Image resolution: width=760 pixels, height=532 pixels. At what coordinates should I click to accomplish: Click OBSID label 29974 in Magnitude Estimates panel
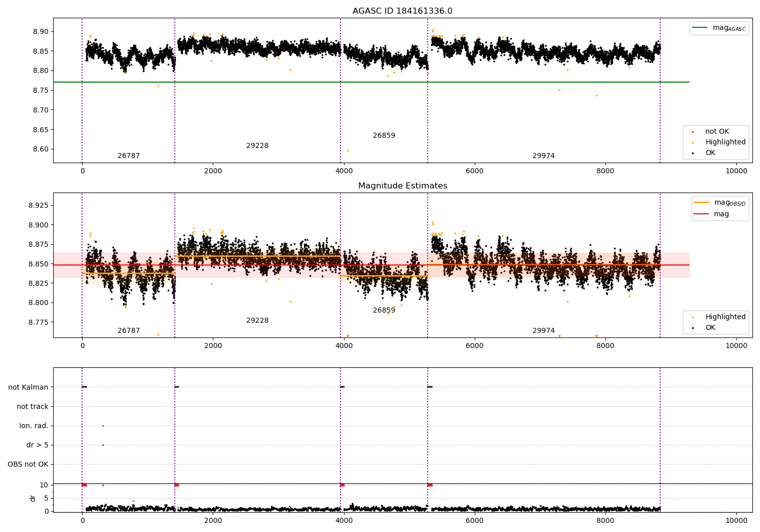click(x=544, y=331)
